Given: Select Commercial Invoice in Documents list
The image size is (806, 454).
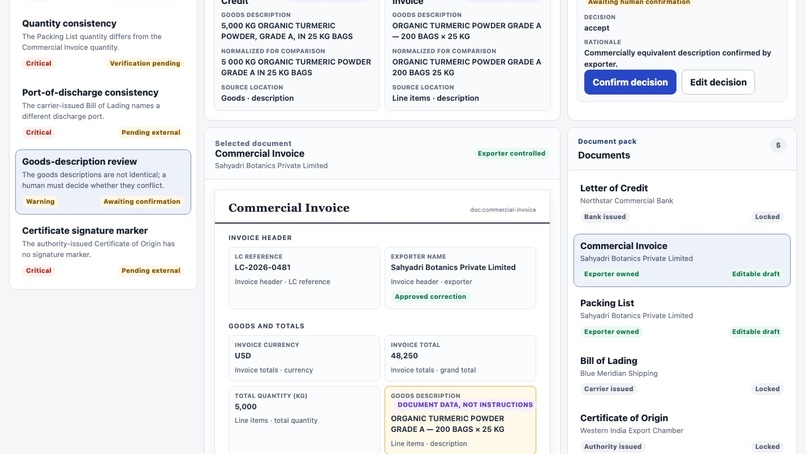Looking at the screenshot, I should coord(682,260).
